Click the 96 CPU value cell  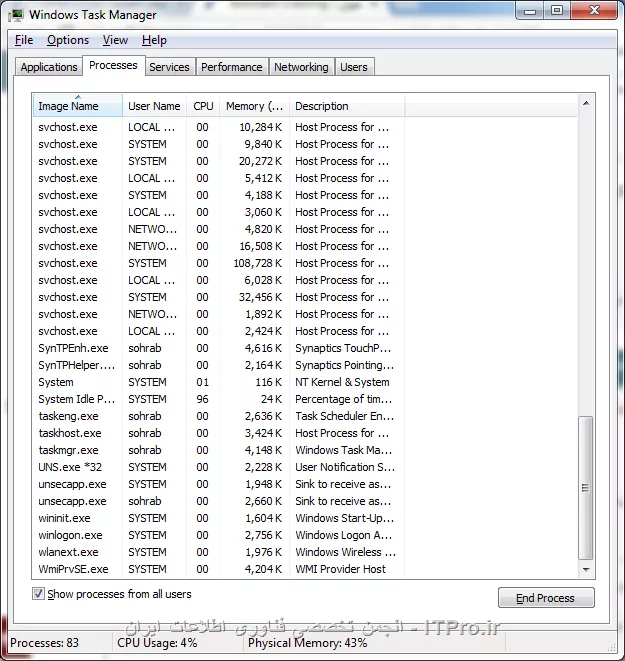tap(202, 399)
